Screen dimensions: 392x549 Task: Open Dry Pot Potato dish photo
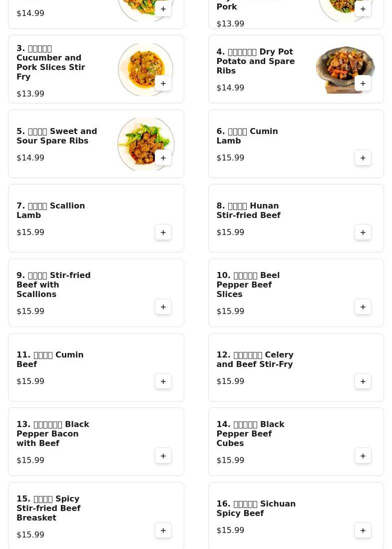tap(345, 69)
